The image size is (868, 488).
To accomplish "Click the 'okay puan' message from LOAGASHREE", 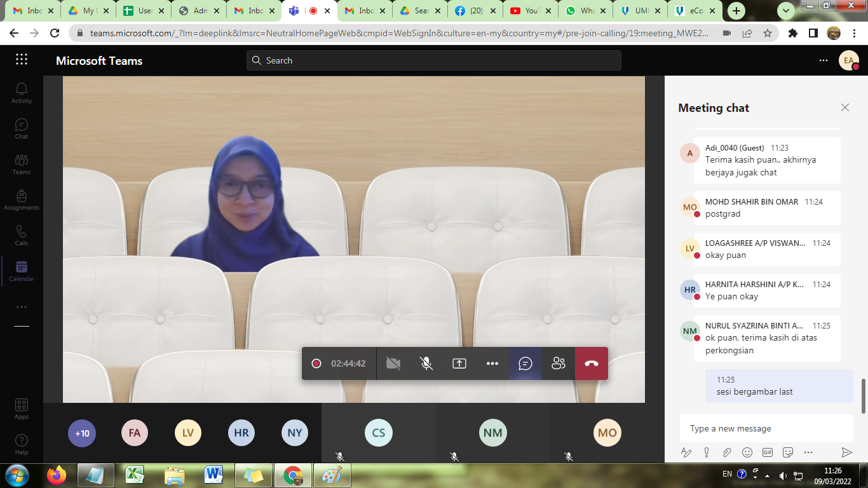I will click(x=767, y=249).
